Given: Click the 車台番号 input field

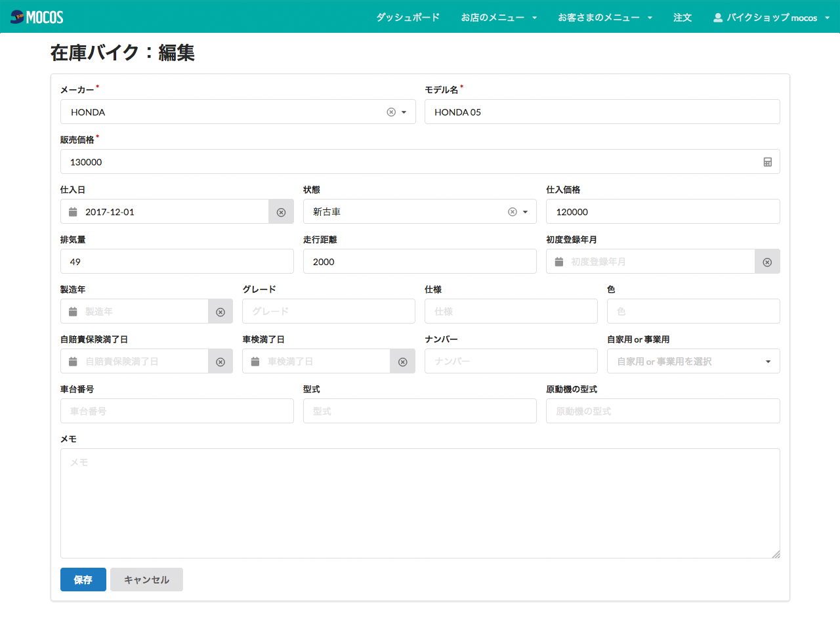Looking at the screenshot, I should 177,412.
